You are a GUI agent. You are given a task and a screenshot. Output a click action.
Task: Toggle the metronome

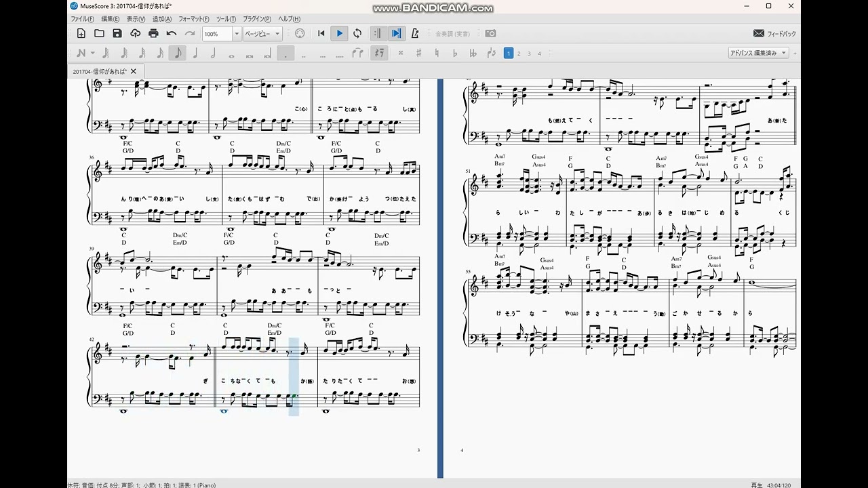[415, 33]
